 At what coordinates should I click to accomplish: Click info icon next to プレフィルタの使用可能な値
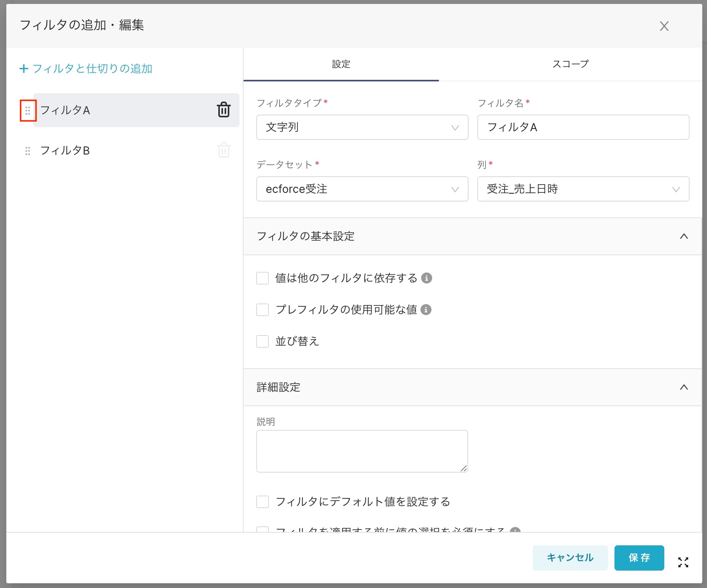tap(426, 310)
